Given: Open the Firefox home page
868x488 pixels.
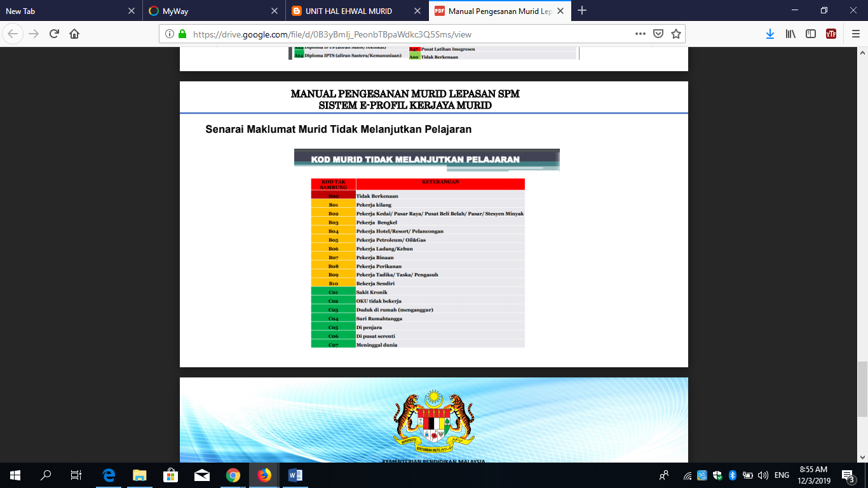Looking at the screenshot, I should tap(74, 34).
